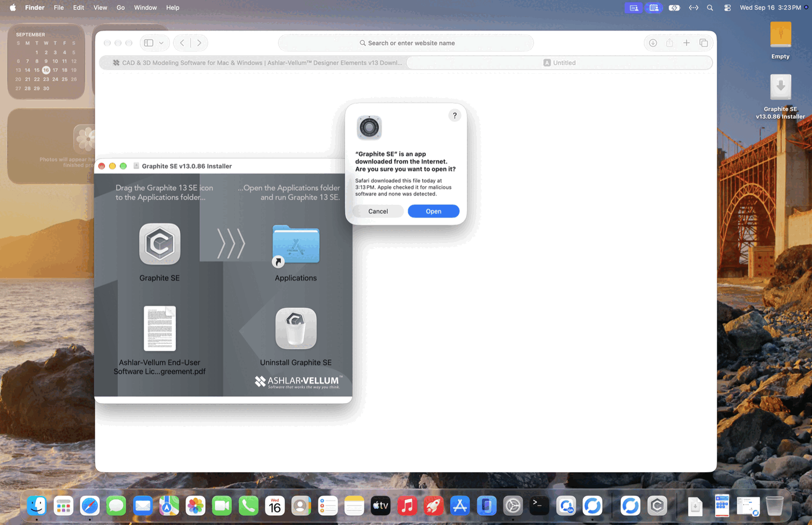The height and width of the screenshot is (525, 812).
Task: Open Music from the Dock
Action: point(407,506)
